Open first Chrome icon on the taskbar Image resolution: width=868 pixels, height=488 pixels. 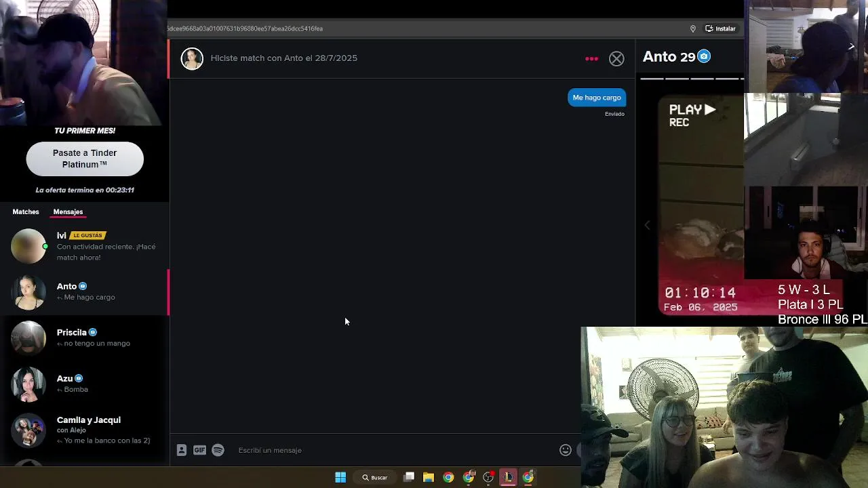point(448,477)
